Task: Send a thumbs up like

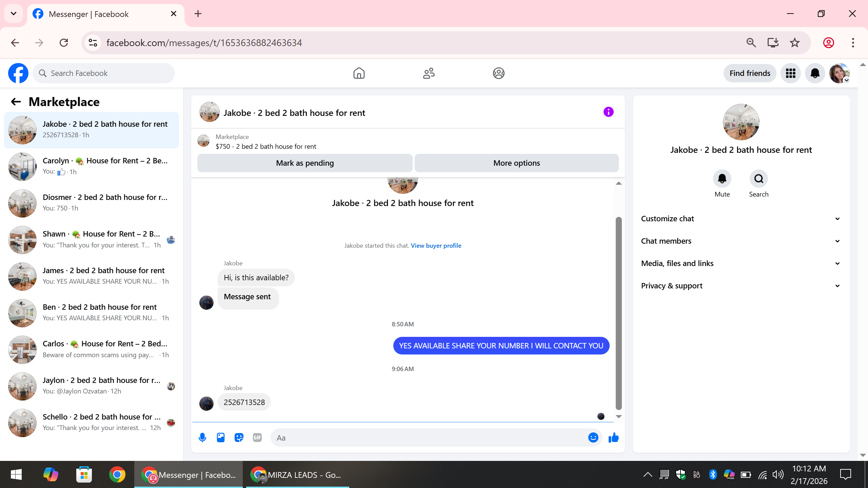Action: click(x=613, y=438)
